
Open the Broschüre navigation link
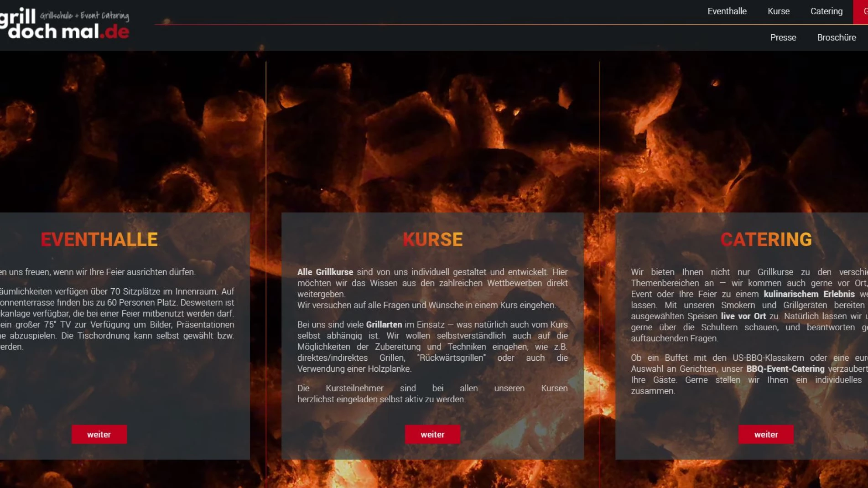(836, 38)
